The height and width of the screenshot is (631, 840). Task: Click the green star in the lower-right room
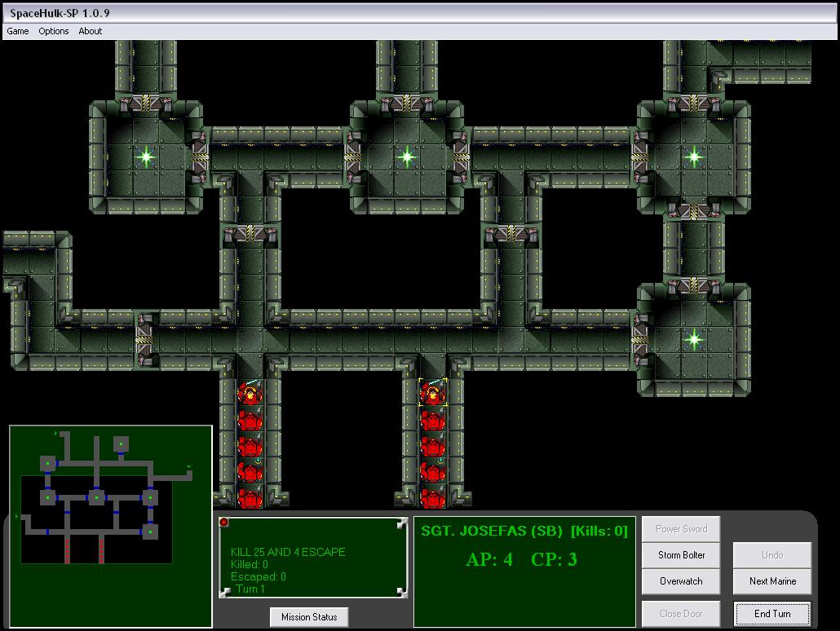(x=694, y=340)
